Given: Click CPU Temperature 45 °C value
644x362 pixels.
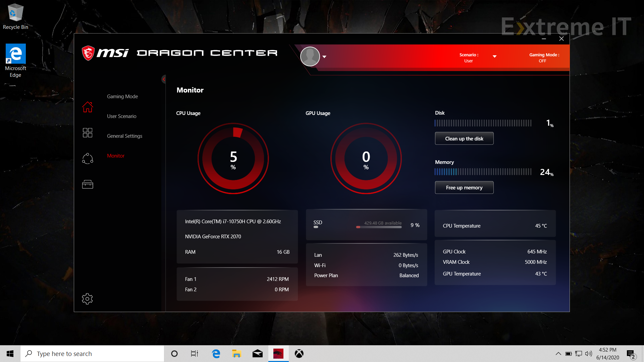Looking at the screenshot, I should [x=541, y=226].
